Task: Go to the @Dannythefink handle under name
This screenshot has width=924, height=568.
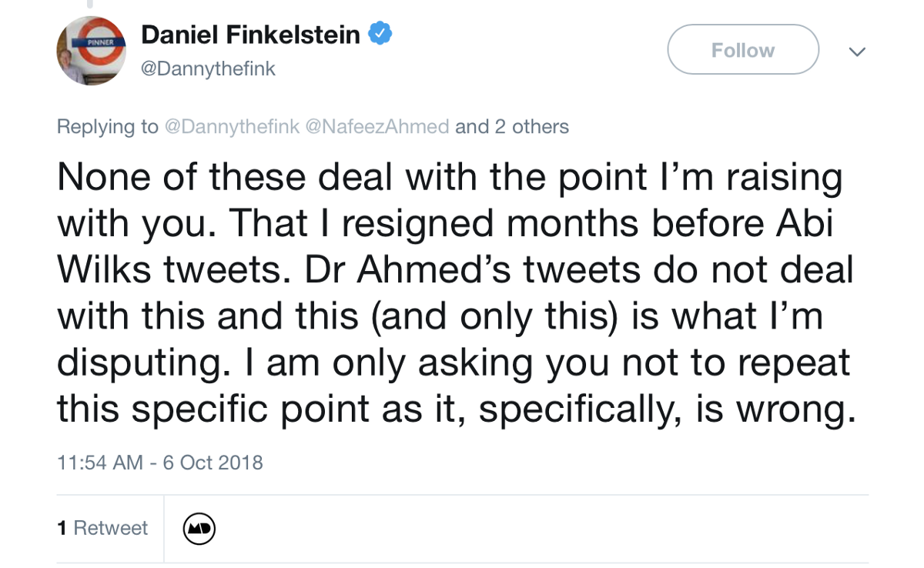Action: pyautogui.click(x=208, y=69)
